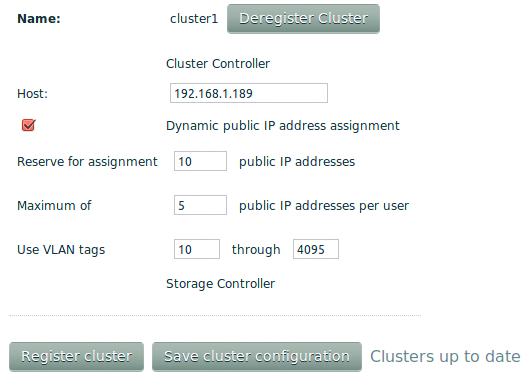Click the public IP addresses per user text
The width and height of the screenshot is (531, 386).
324,206
